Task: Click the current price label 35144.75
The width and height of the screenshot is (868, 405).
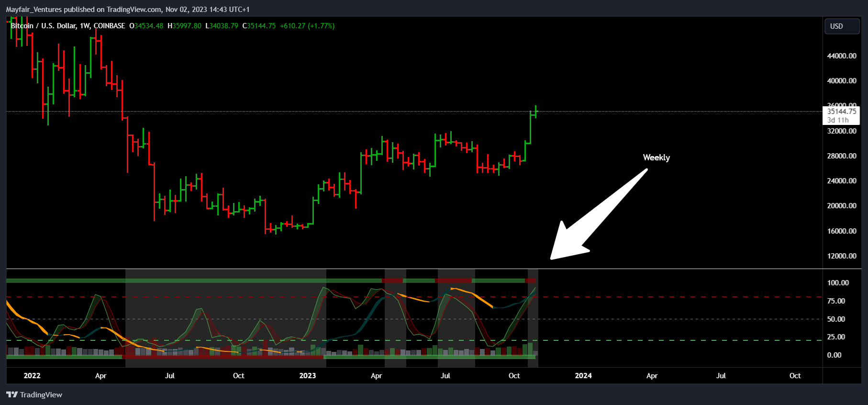Action: [x=841, y=112]
